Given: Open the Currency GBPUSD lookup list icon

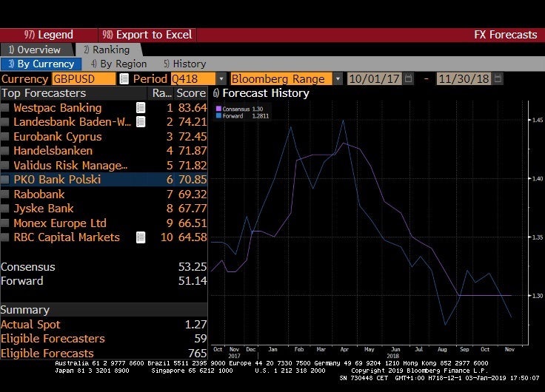Looking at the screenshot, I should tap(124, 79).
